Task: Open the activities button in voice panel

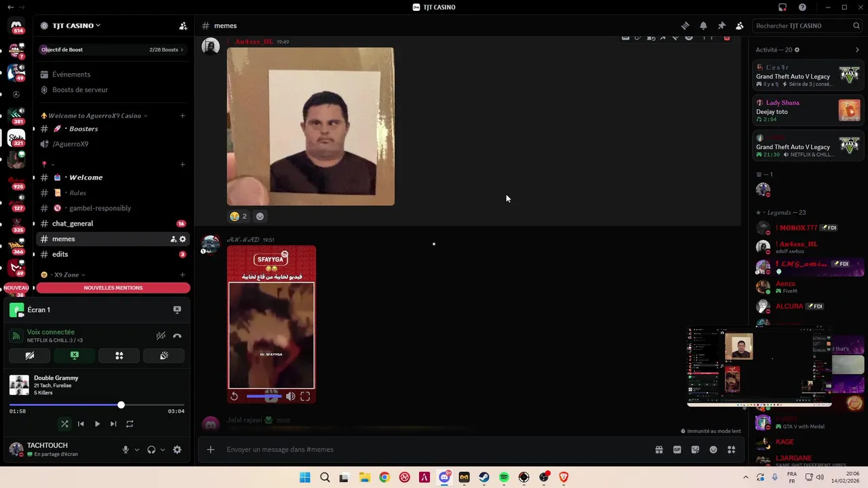Action: tap(119, 356)
